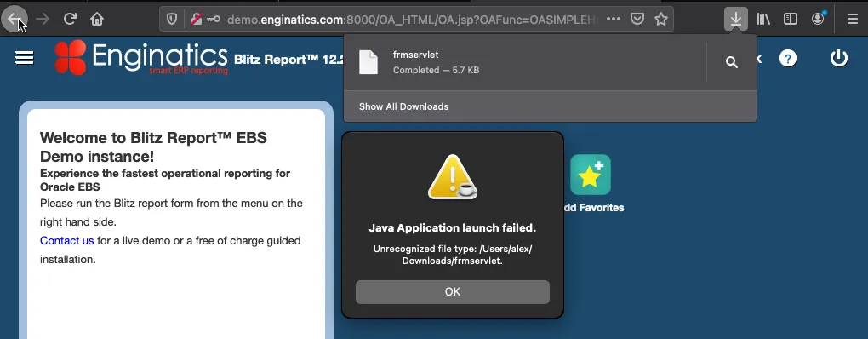Screen dimensions: 868x339
Task: Open Blitz Report navigation hamburger menu
Action: click(x=25, y=58)
